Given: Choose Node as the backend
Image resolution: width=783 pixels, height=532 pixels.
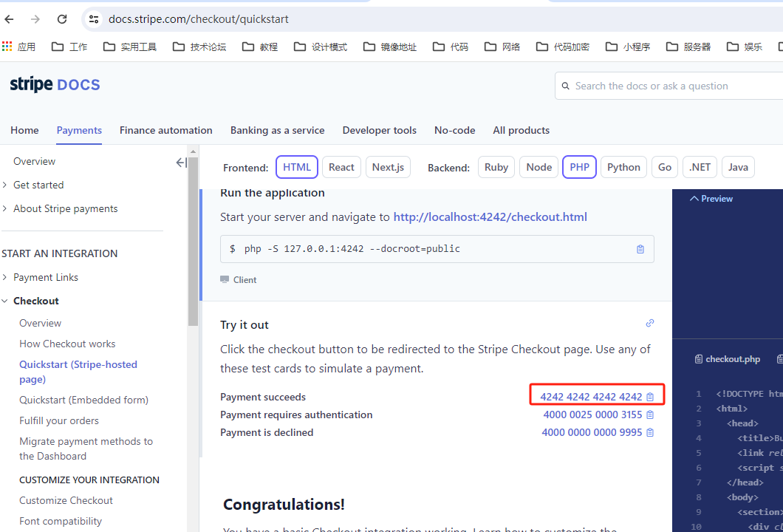Looking at the screenshot, I should 538,167.
